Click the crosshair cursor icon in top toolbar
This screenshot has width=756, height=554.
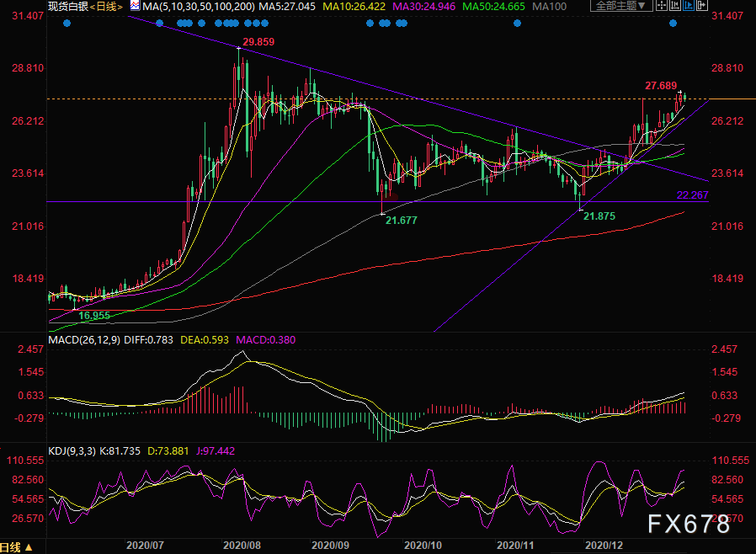pos(662,5)
